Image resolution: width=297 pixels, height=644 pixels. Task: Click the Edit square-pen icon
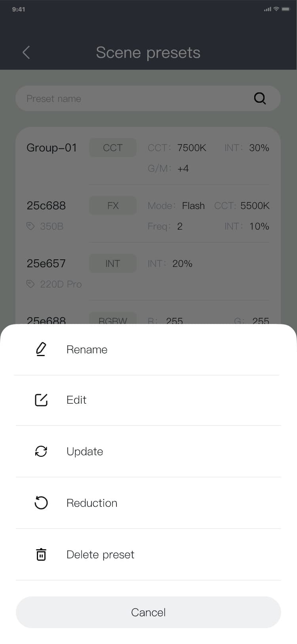[41, 400]
